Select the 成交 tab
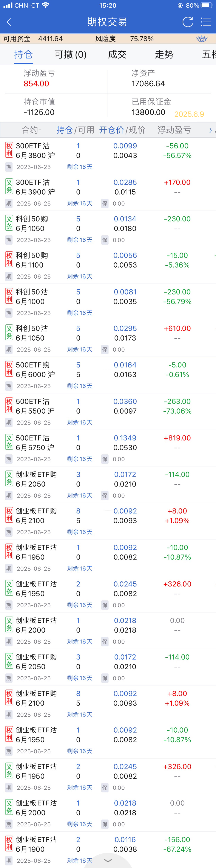This screenshot has height=868, width=216. coord(117,55)
